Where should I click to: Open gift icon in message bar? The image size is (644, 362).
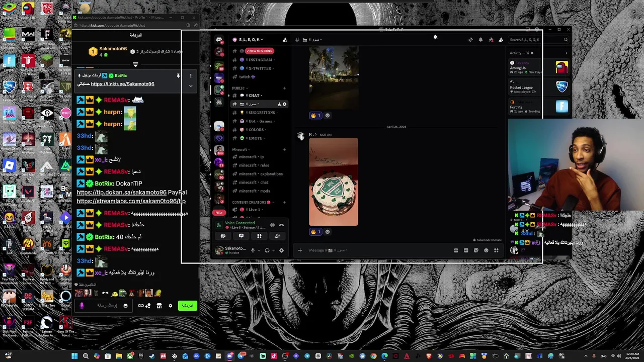pos(456,250)
